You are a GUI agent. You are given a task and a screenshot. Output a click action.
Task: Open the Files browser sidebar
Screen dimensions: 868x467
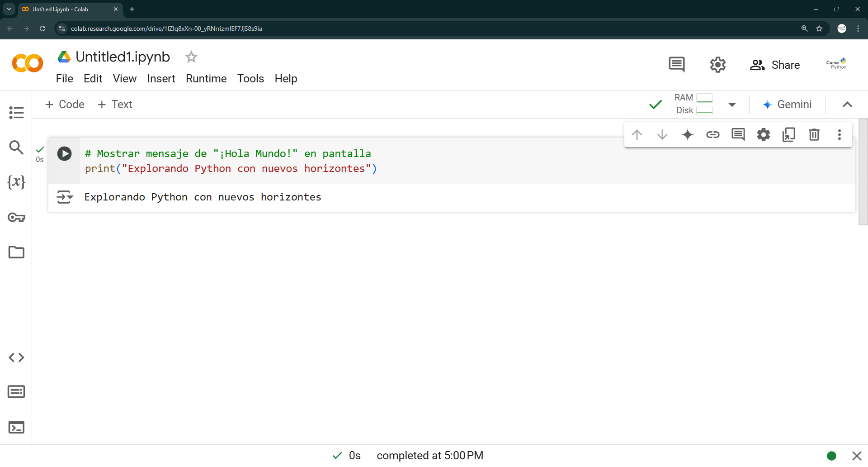click(16, 252)
